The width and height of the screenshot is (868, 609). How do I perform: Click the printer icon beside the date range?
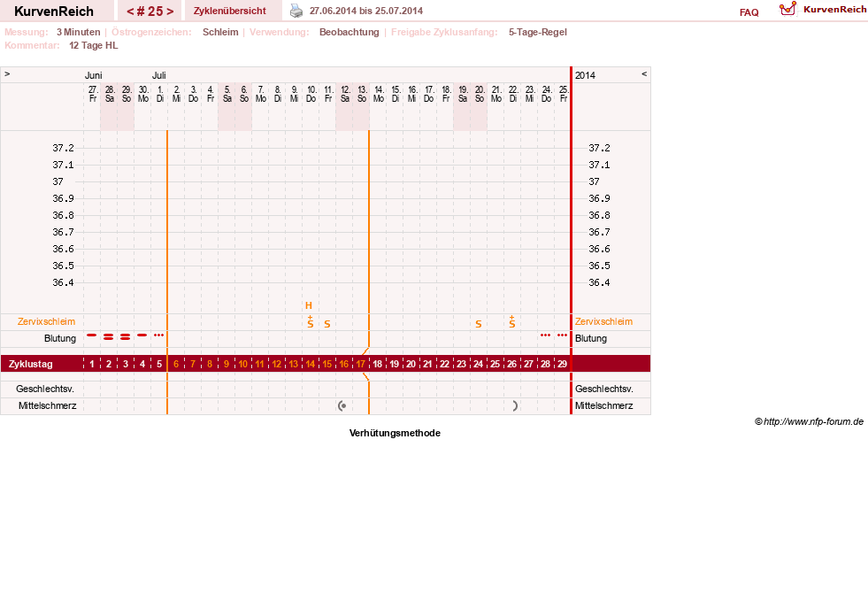pyautogui.click(x=296, y=11)
